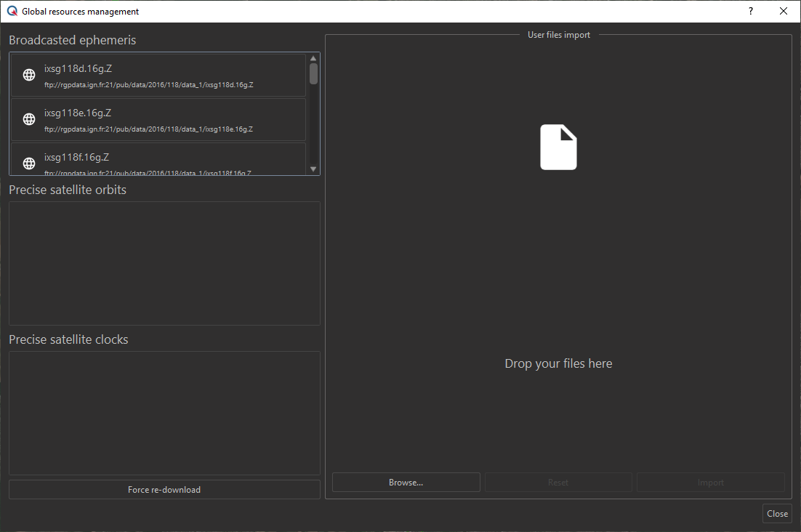Screen dimensions: 801x532
Task: Click inside the Precise satellite clocks list
Action: pyautogui.click(x=164, y=413)
